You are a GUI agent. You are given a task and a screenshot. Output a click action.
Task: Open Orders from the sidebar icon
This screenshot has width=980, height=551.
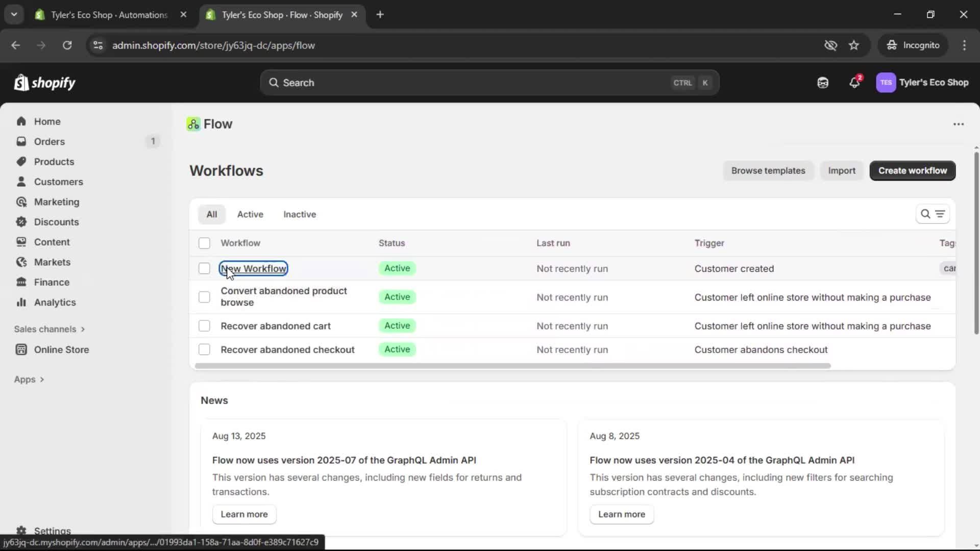tap(21, 141)
